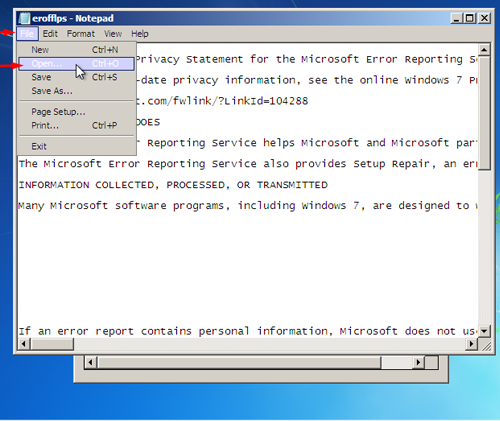Screen dimensions: 500x421
Task: Click Notepad's horizontal scrollbar thumb
Action: [52, 344]
